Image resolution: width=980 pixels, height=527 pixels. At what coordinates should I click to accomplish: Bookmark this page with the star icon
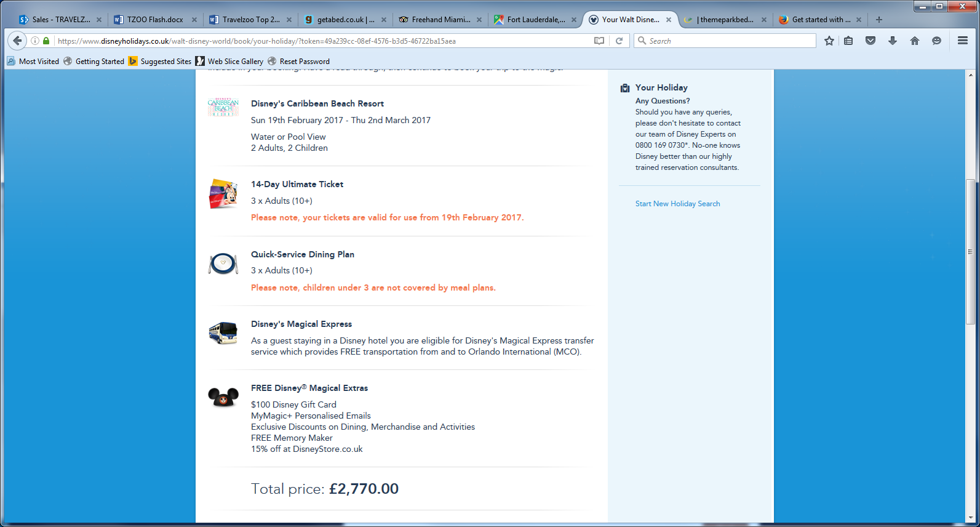[829, 41]
